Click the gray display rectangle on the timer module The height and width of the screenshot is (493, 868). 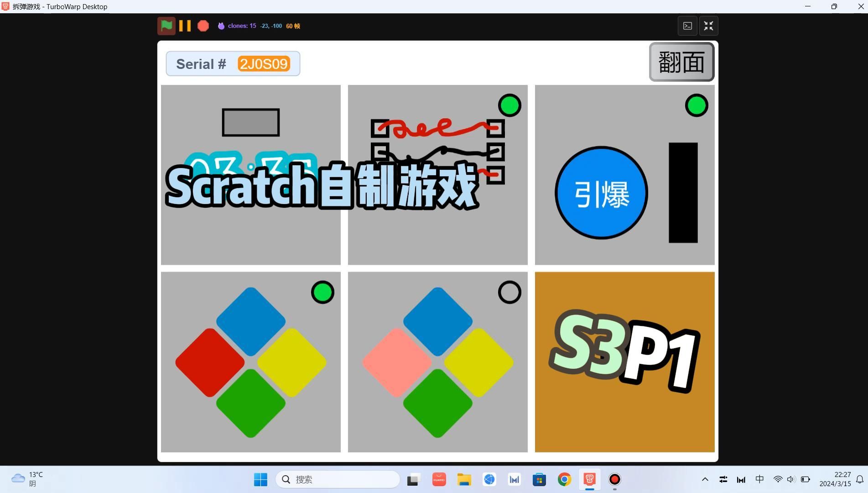pyautogui.click(x=250, y=122)
